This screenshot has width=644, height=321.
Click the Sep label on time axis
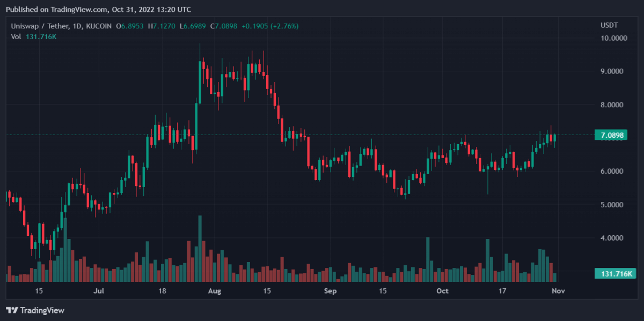[x=331, y=291]
